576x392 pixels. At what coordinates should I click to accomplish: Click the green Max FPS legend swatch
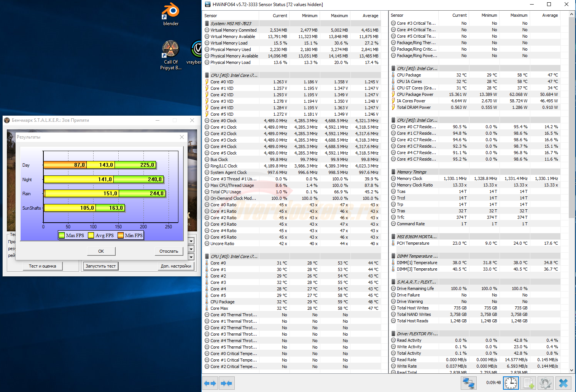pyautogui.click(x=62, y=236)
